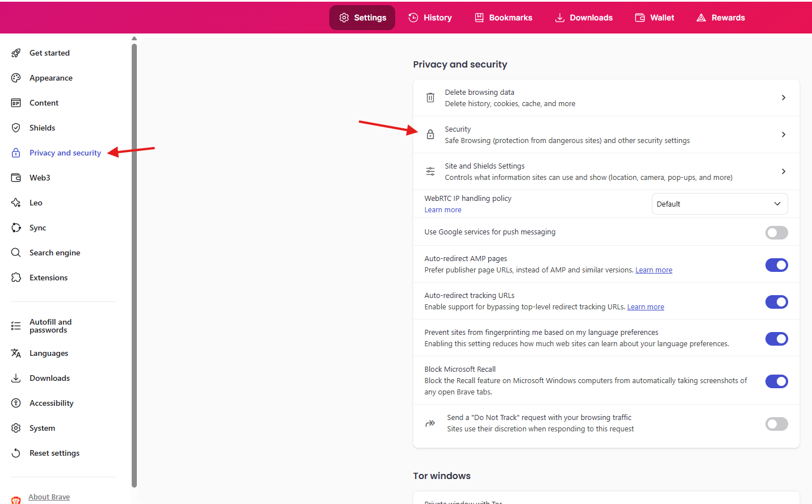This screenshot has height=504, width=812.
Task: Click the sidebar vertical scrollbar
Action: click(134, 261)
